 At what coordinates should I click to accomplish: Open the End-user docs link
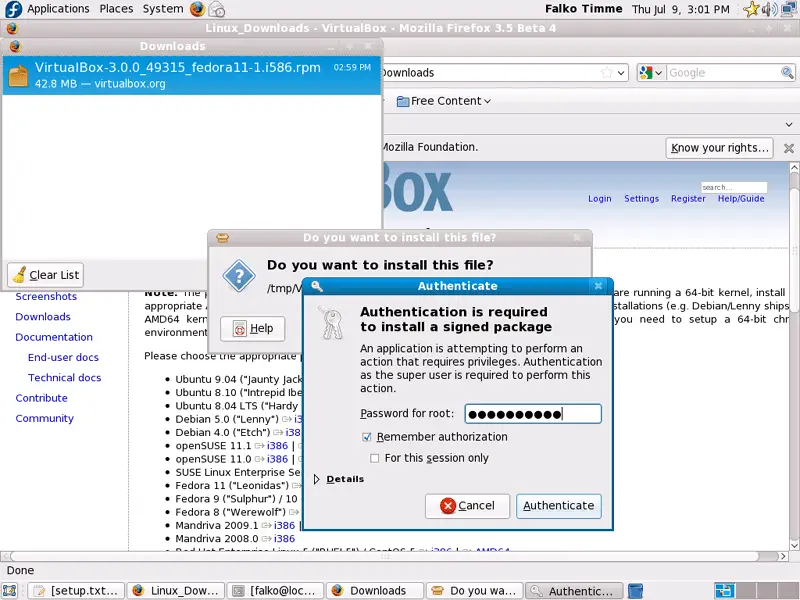click(63, 358)
